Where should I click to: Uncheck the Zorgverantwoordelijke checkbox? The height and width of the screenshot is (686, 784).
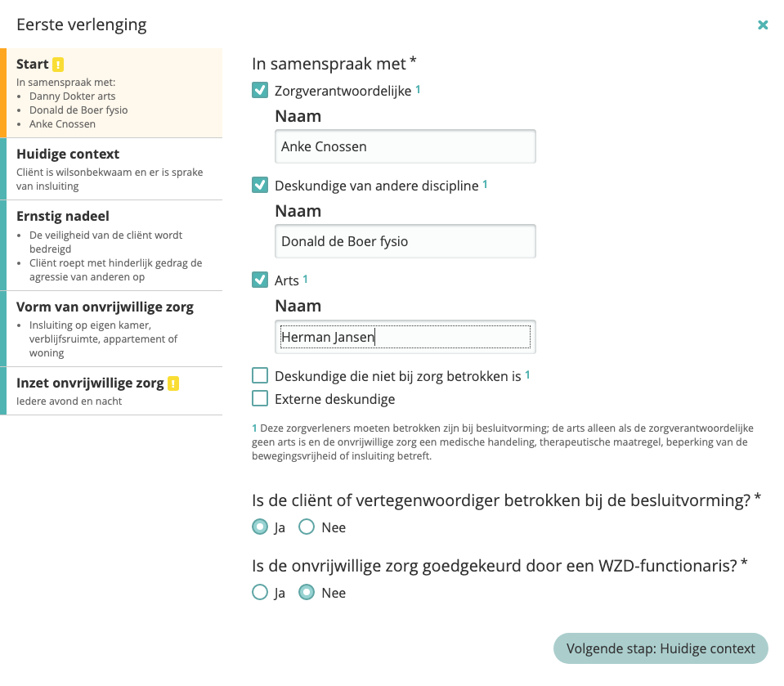260,91
